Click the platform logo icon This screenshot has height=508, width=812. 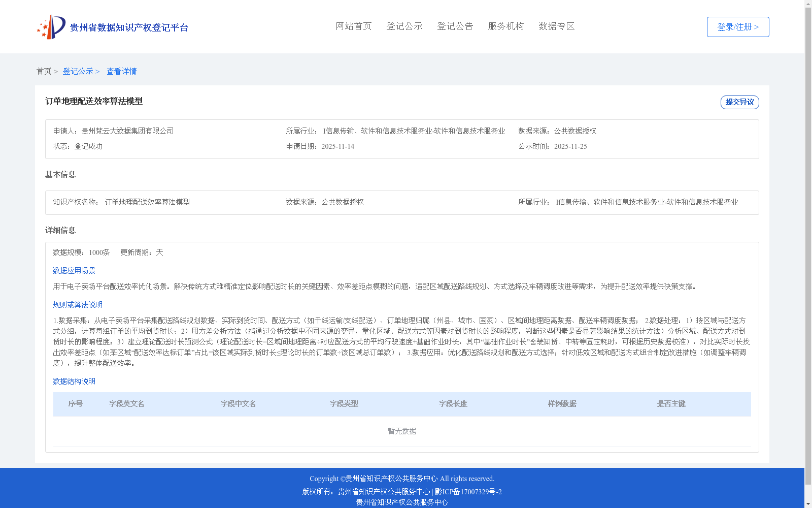tap(51, 27)
